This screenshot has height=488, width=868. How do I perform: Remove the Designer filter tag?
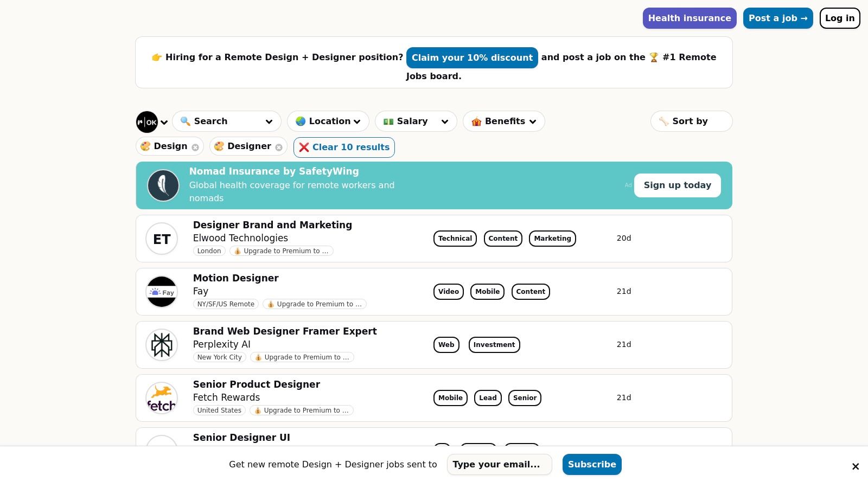[278, 147]
